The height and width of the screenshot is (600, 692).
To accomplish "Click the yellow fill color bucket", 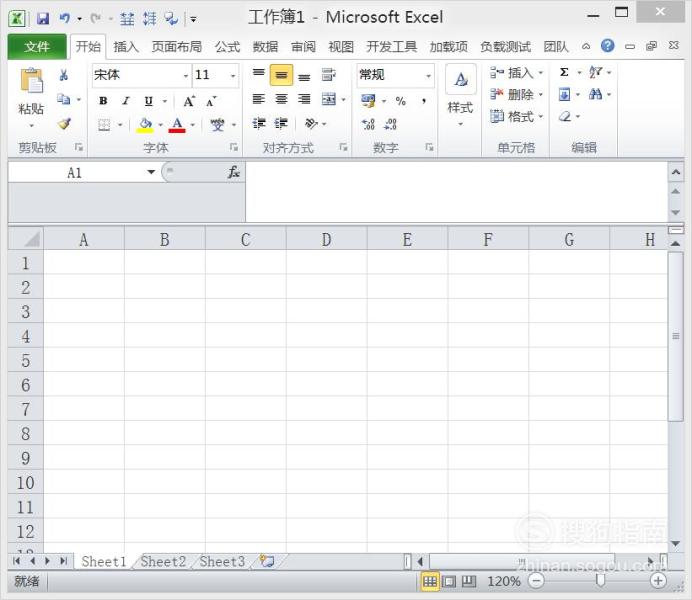I will point(145,125).
